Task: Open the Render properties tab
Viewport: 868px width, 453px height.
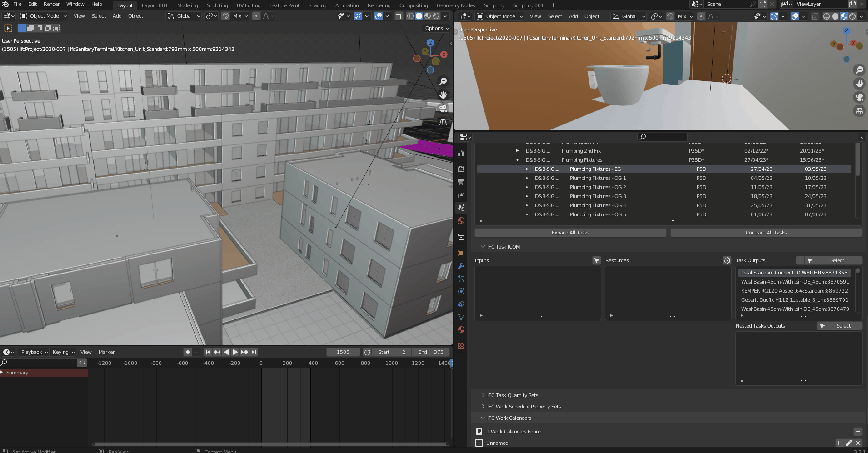Action: (x=461, y=169)
